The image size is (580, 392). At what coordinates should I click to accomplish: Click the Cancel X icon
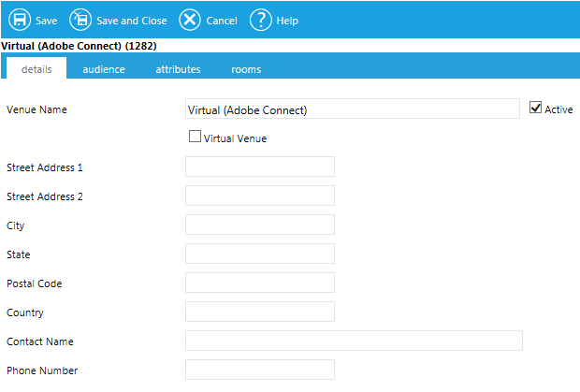190,20
